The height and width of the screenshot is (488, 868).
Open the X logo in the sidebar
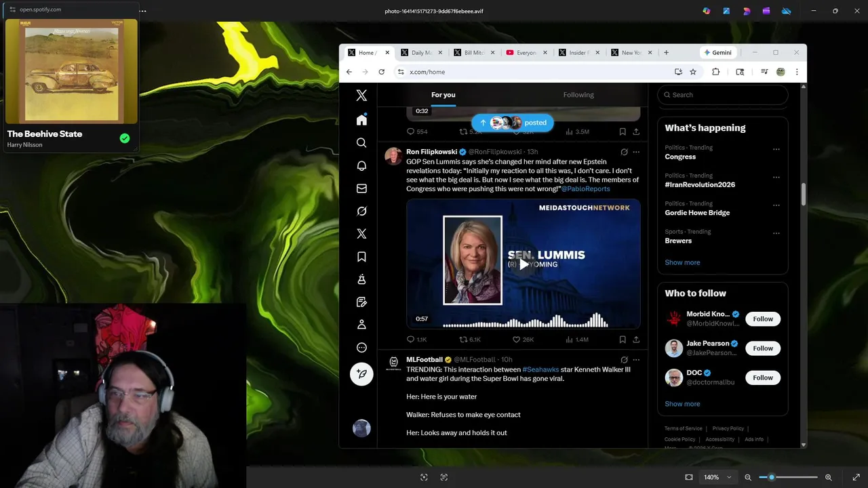pyautogui.click(x=361, y=96)
